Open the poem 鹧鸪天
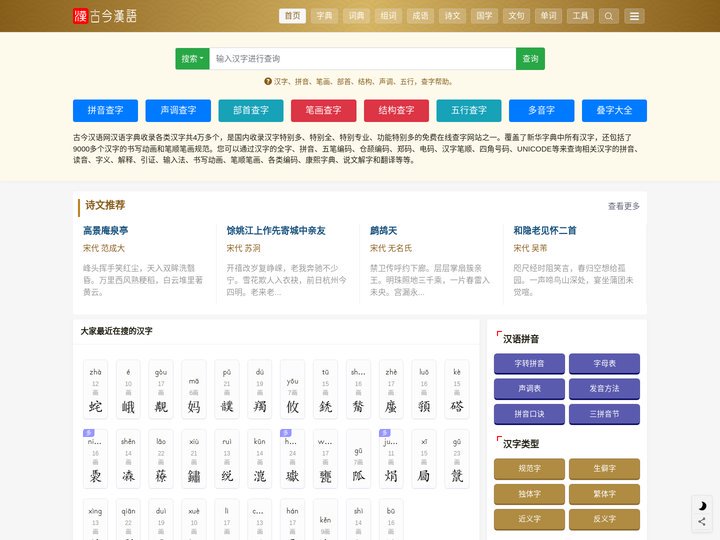 [383, 231]
